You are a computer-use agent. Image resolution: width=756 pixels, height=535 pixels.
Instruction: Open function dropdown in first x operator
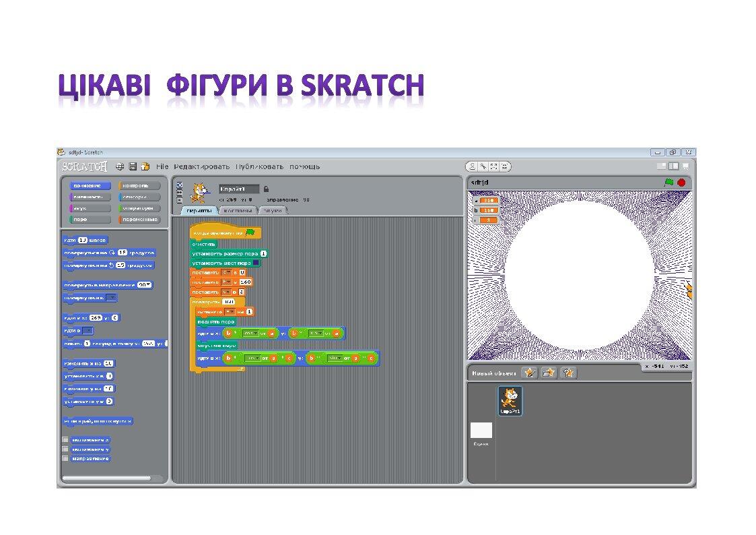(x=250, y=334)
